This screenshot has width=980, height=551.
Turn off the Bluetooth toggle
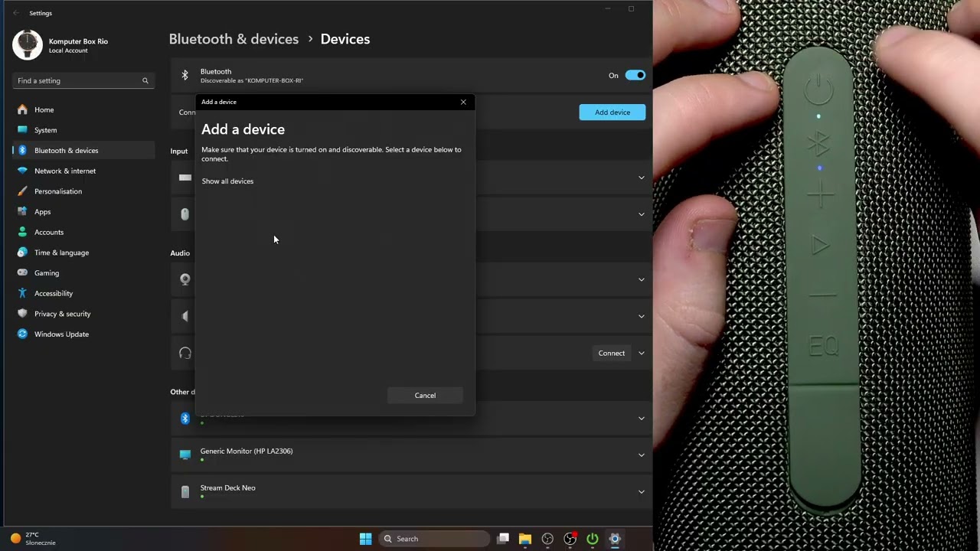(x=635, y=75)
